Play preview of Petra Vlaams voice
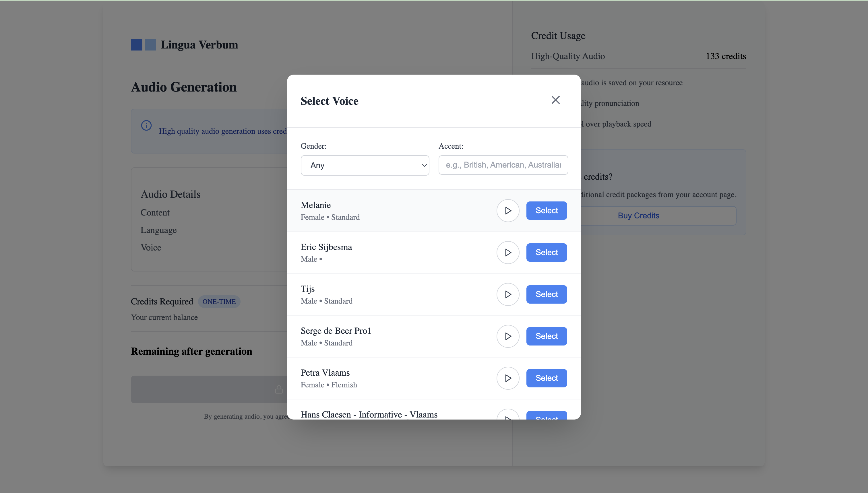The image size is (868, 493). point(508,379)
